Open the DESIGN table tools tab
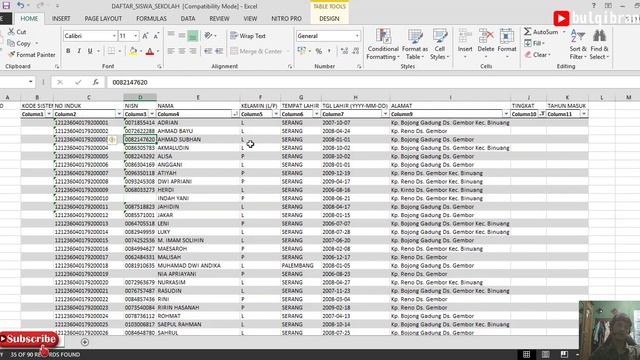 point(329,19)
